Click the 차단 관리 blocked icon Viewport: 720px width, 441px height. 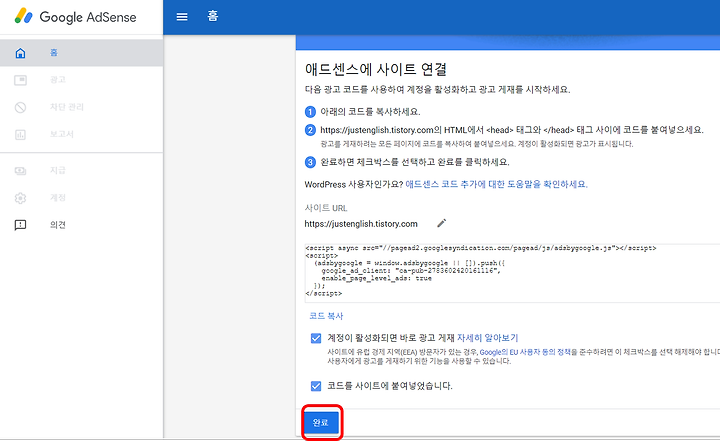(x=20, y=107)
